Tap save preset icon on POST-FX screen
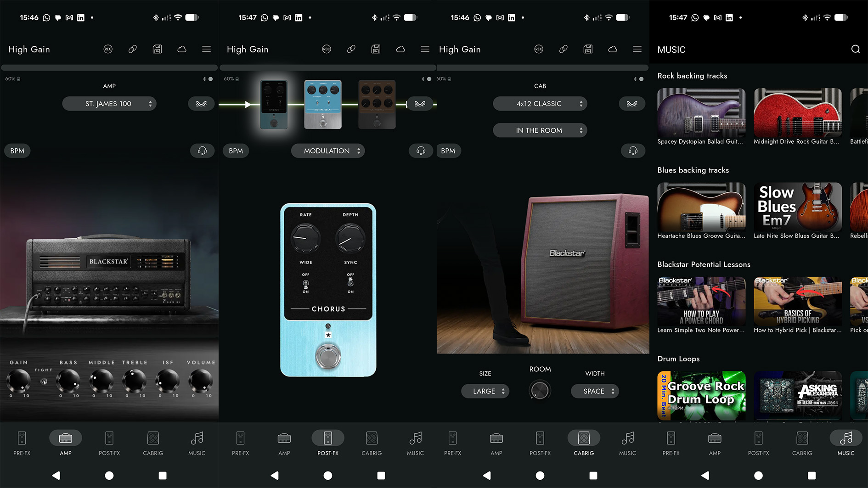 click(376, 49)
